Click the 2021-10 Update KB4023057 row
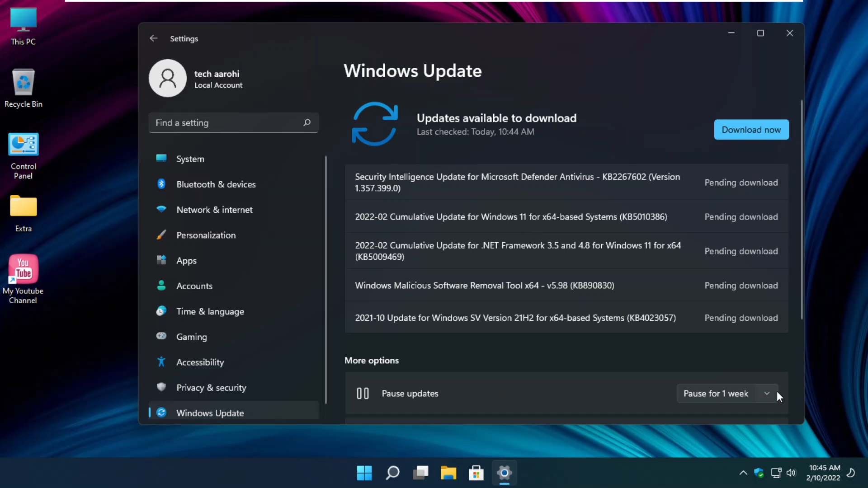Screen dimensions: 868x488 pyautogui.click(x=566, y=318)
